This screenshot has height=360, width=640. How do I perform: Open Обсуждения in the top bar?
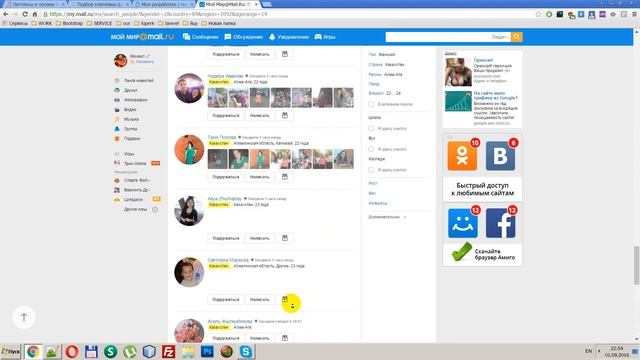click(x=244, y=37)
